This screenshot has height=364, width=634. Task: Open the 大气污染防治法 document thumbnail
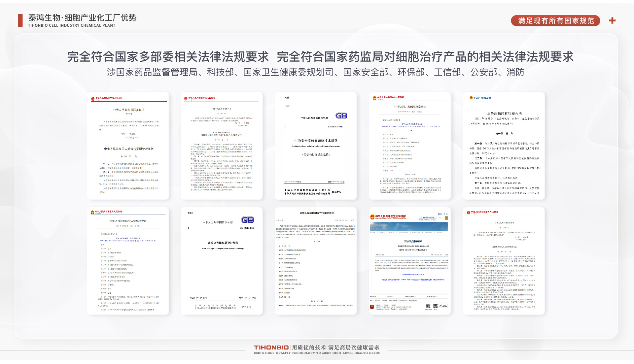click(x=316, y=261)
